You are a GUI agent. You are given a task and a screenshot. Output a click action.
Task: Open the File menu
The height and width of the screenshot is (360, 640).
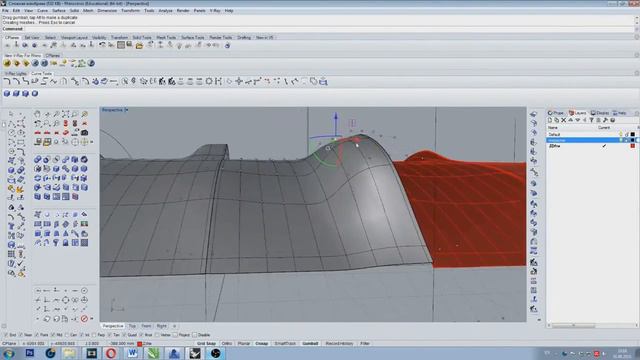click(5, 11)
